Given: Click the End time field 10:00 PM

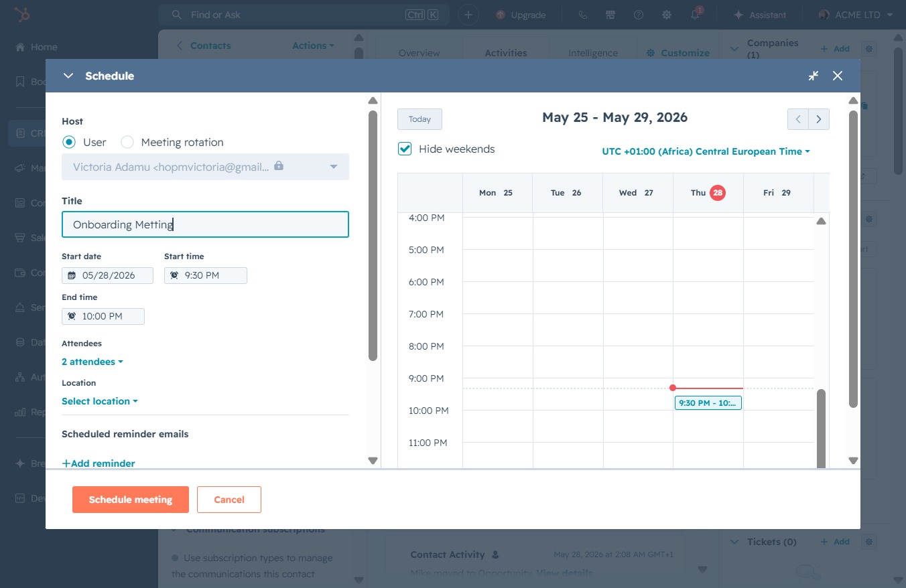Looking at the screenshot, I should point(103,316).
